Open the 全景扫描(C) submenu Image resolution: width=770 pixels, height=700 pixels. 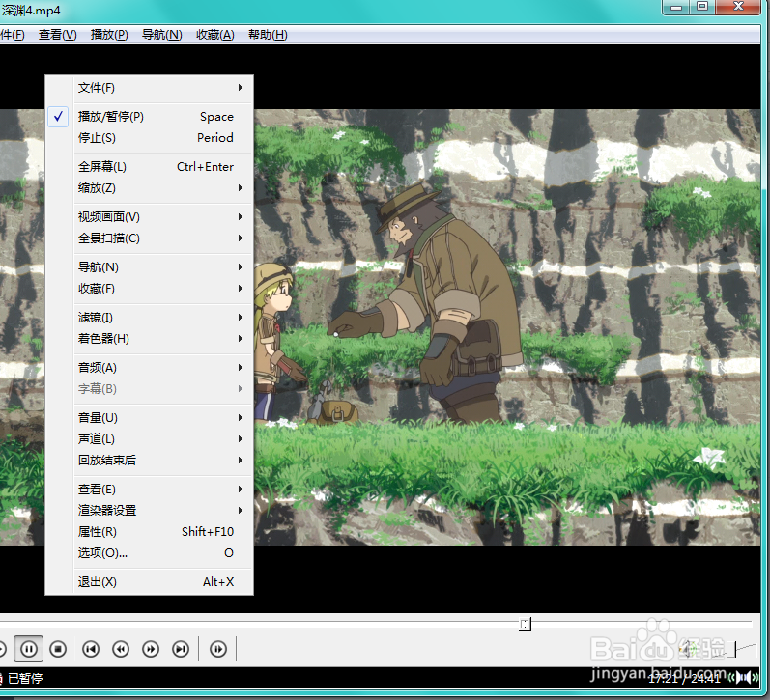tap(150, 238)
